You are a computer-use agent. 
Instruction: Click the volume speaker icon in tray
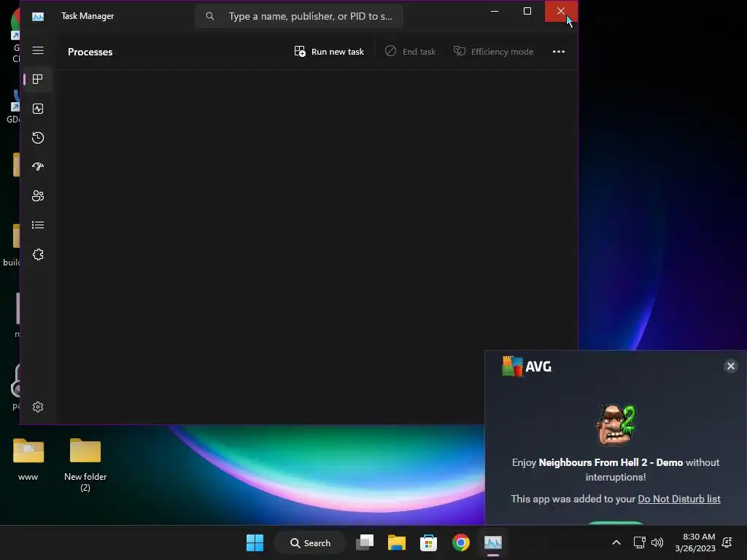click(x=657, y=542)
